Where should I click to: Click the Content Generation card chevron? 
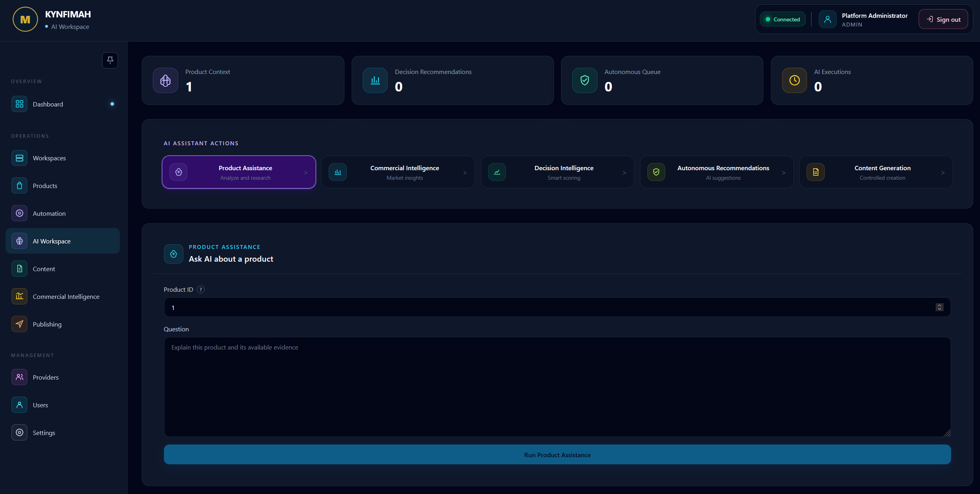(943, 173)
